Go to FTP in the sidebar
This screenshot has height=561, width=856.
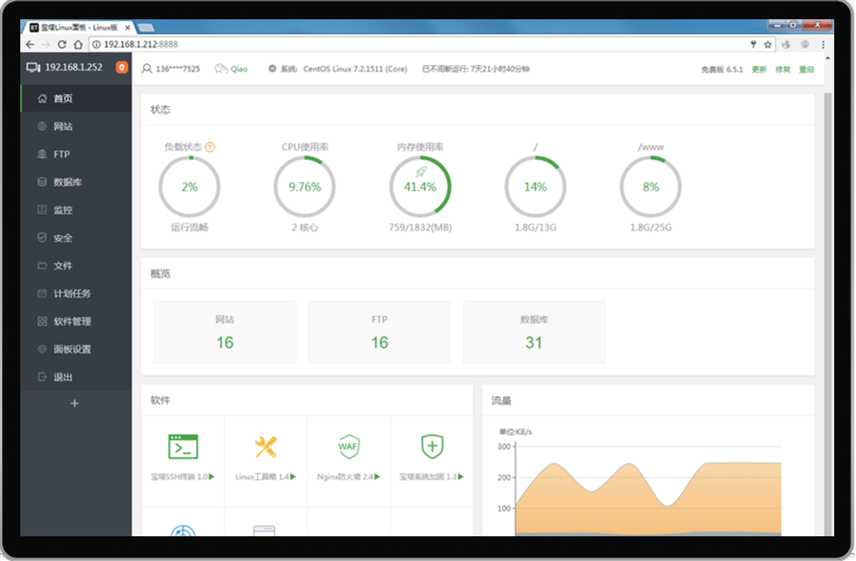pyautogui.click(x=76, y=154)
